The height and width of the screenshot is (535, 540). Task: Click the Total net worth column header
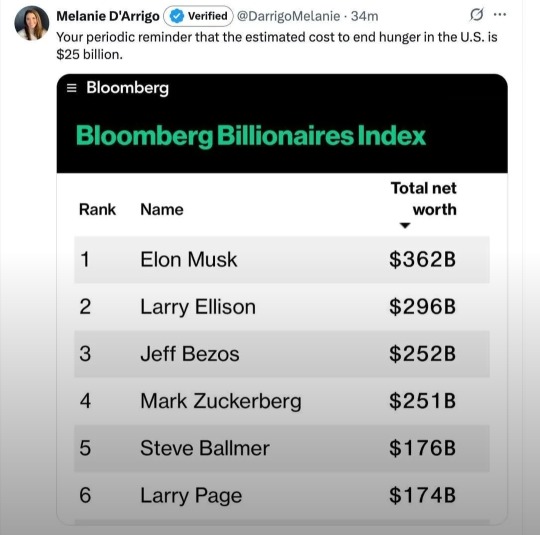pyautogui.click(x=423, y=199)
